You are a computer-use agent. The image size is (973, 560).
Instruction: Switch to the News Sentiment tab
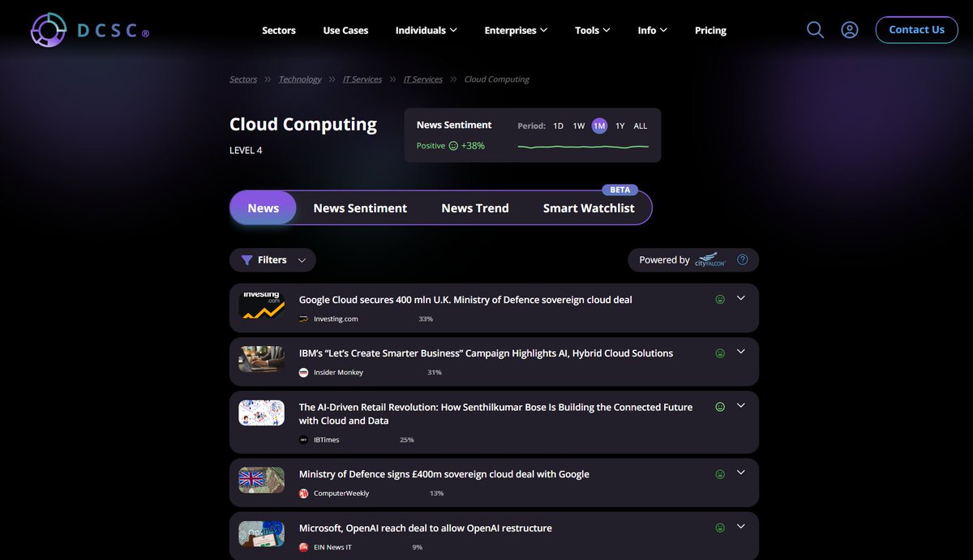pyautogui.click(x=360, y=207)
